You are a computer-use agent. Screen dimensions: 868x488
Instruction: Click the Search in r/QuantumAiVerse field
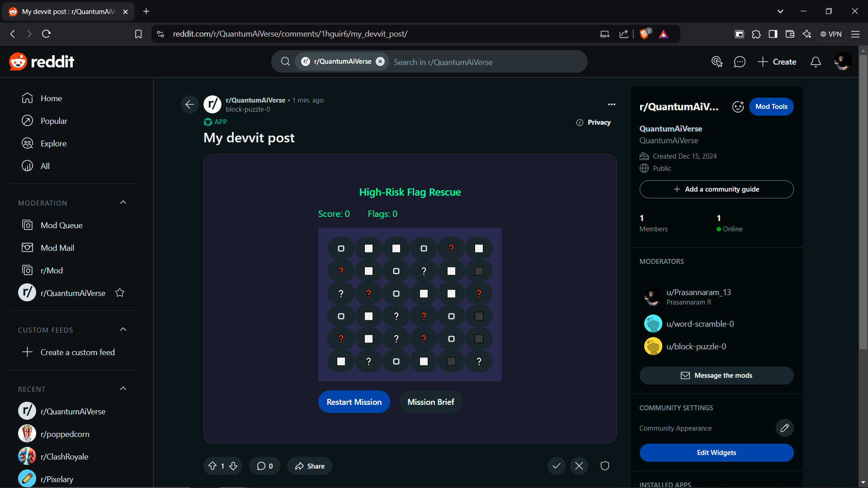tap(484, 62)
